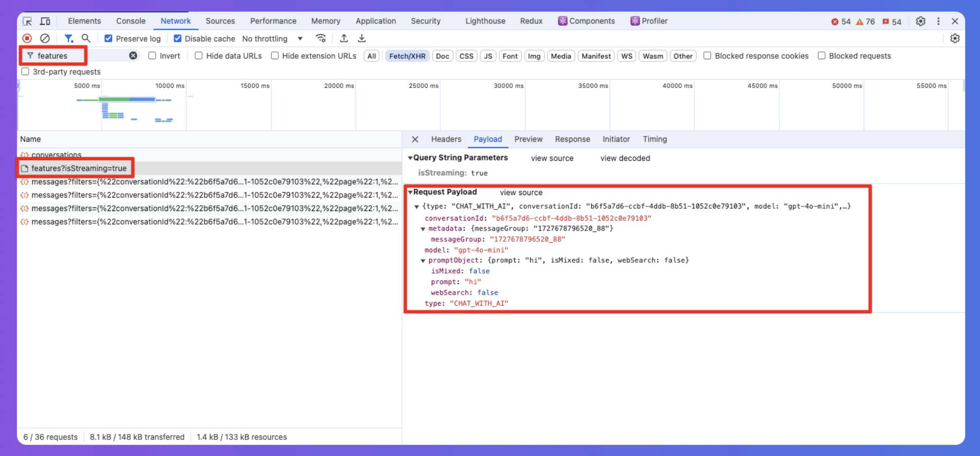Select the Fetch/XHR filter type
980x456 pixels.
407,56
